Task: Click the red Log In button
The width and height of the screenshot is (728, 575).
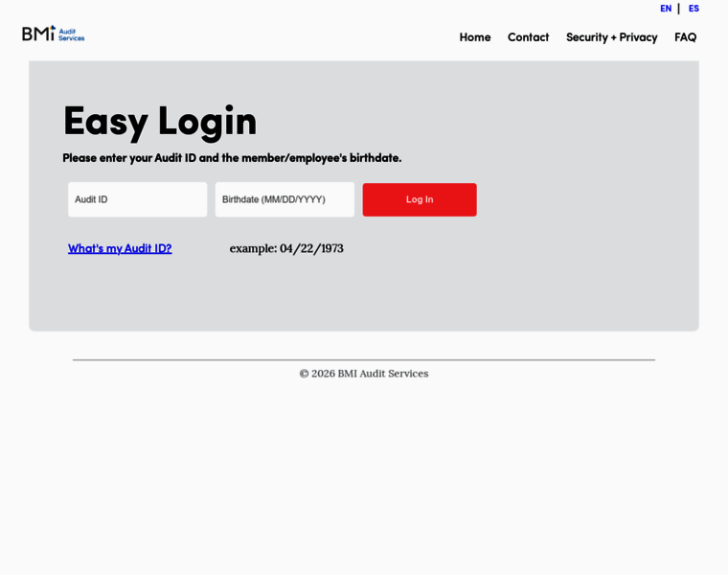Action: [420, 199]
